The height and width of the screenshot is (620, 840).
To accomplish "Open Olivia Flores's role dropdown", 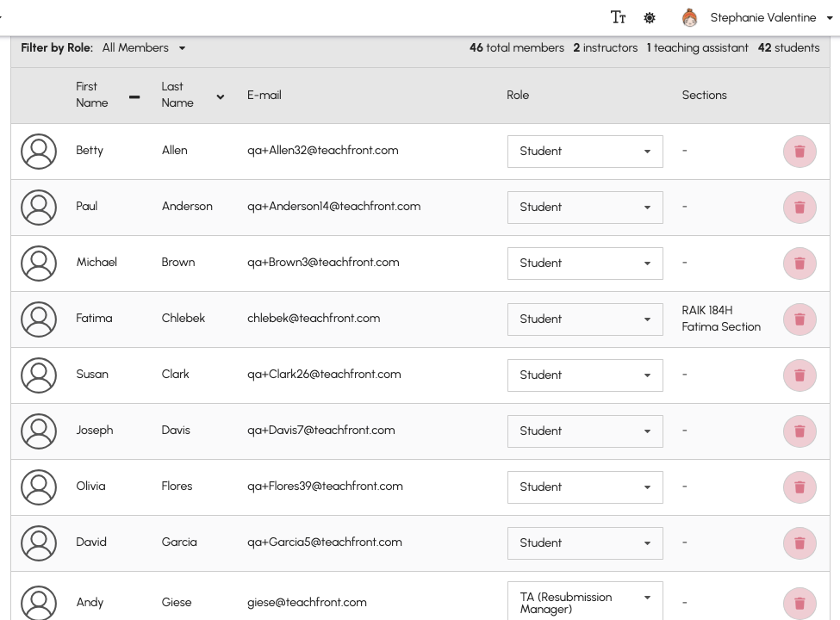I will pos(585,487).
